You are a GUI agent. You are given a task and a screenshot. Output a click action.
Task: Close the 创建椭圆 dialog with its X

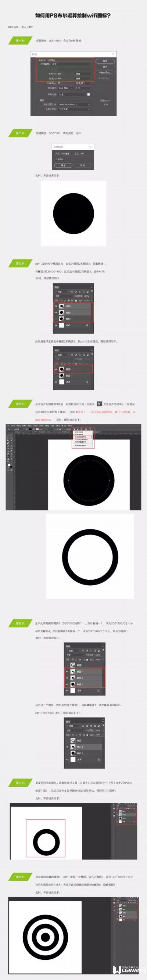pos(90,147)
